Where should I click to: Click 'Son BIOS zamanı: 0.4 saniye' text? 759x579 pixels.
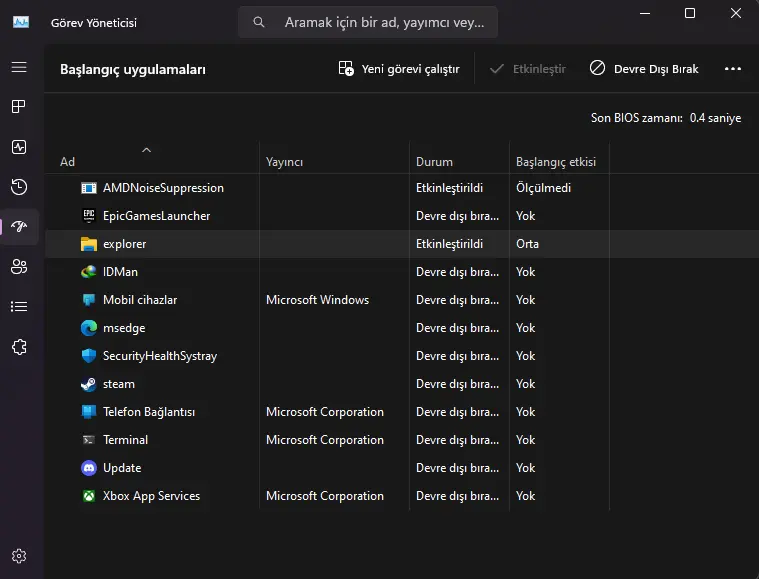pyautogui.click(x=666, y=118)
